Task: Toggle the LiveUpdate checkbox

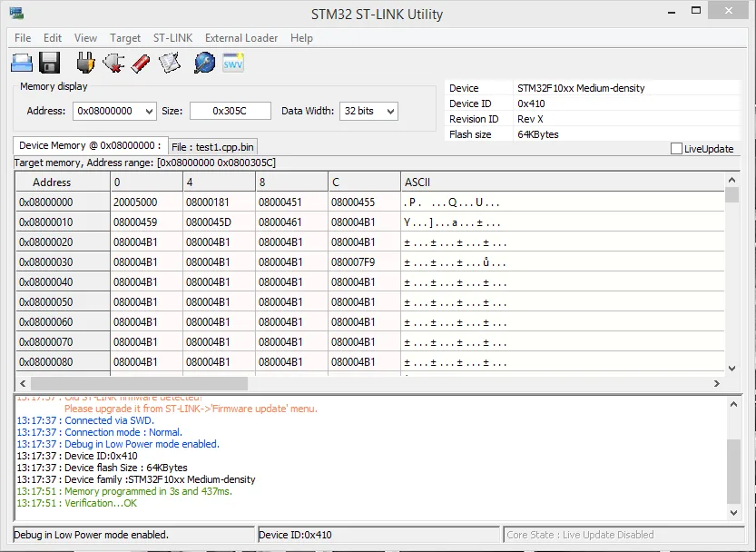Action: tap(676, 149)
